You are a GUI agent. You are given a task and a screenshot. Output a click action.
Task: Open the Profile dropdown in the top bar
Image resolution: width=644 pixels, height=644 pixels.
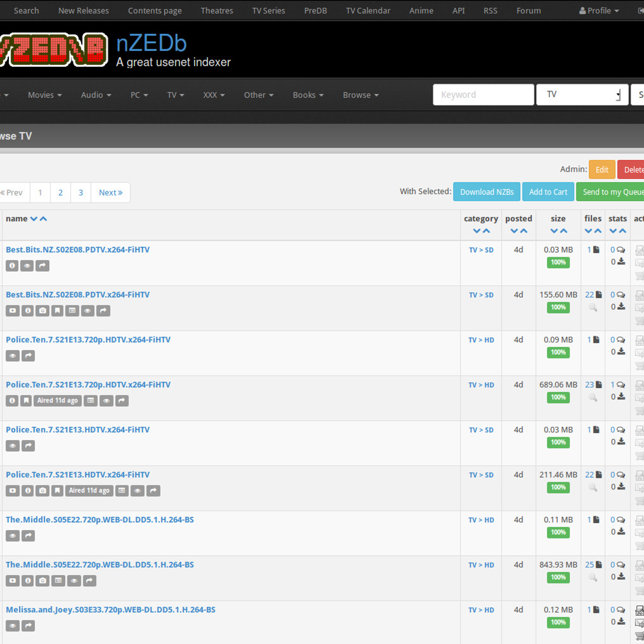[599, 11]
